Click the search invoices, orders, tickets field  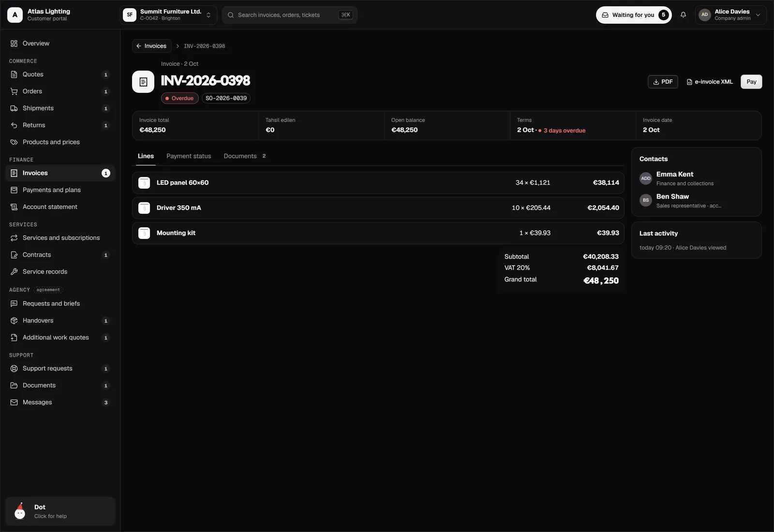pos(289,15)
